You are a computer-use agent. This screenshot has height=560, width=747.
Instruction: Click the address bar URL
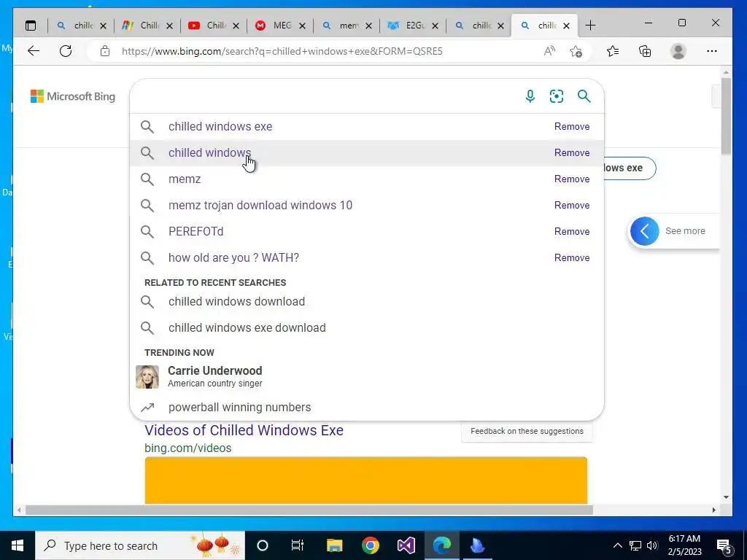coord(282,51)
